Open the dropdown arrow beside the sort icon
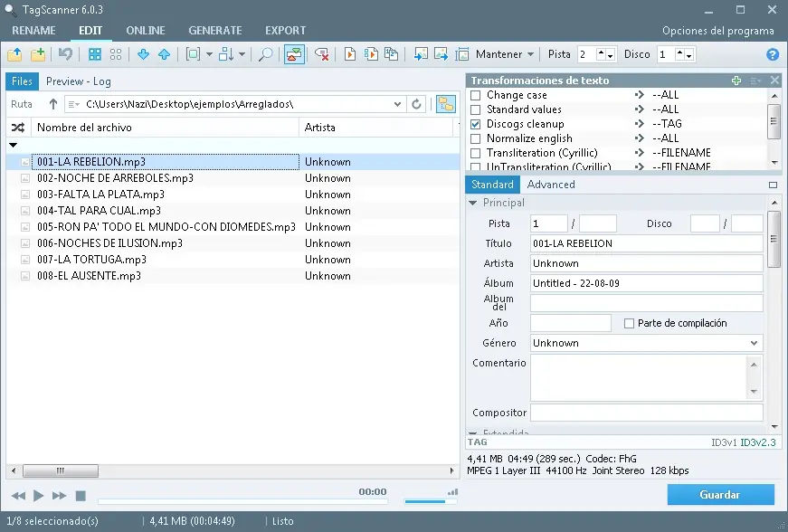 [x=242, y=54]
